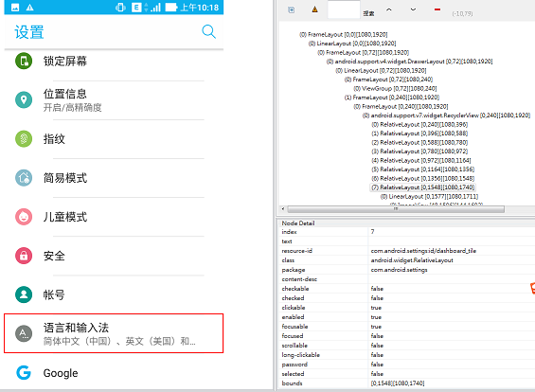Click package value com.android.settings
535x392 pixels.
click(399, 270)
